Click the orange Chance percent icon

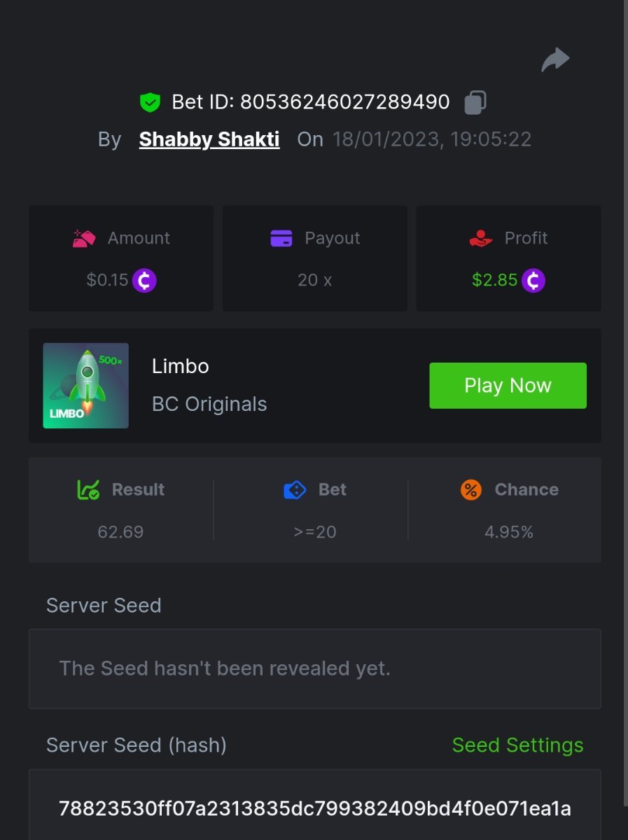(471, 490)
